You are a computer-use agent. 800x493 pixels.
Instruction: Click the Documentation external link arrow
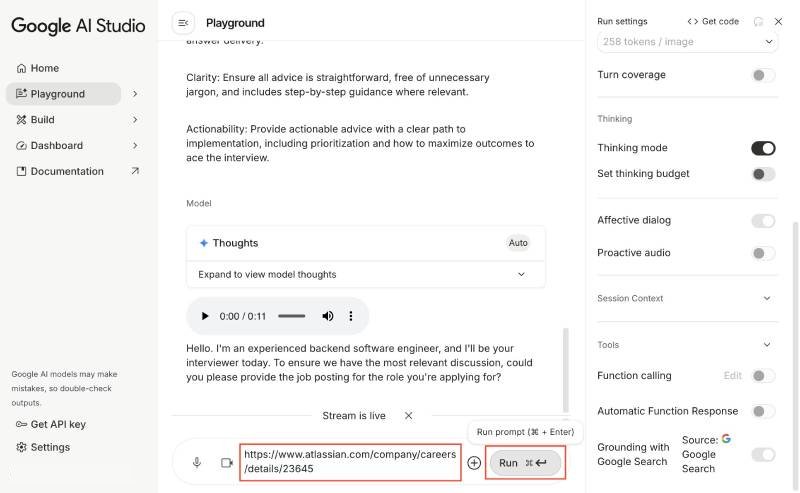pyautogui.click(x=135, y=171)
